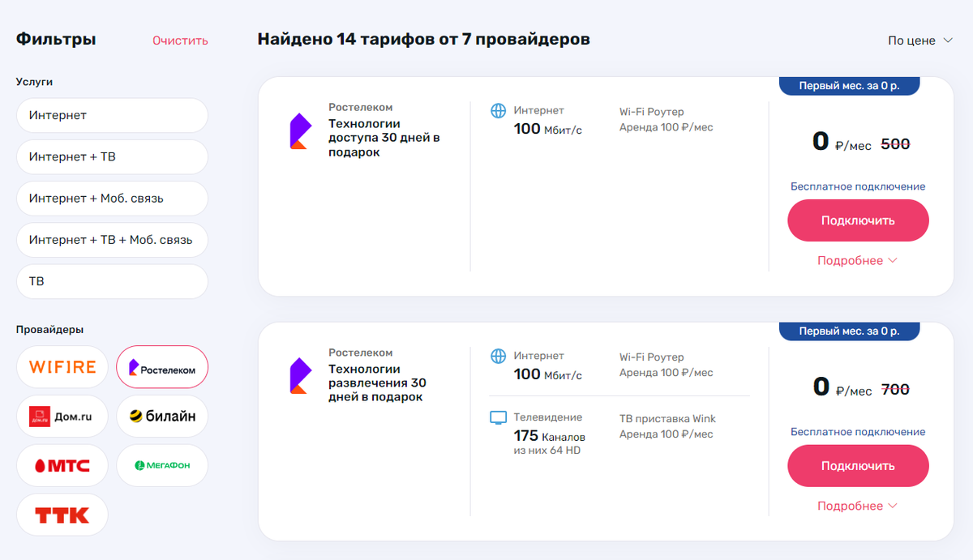Select the WIFIRE provider logo filter
Screen dimensions: 973x560
(x=62, y=367)
